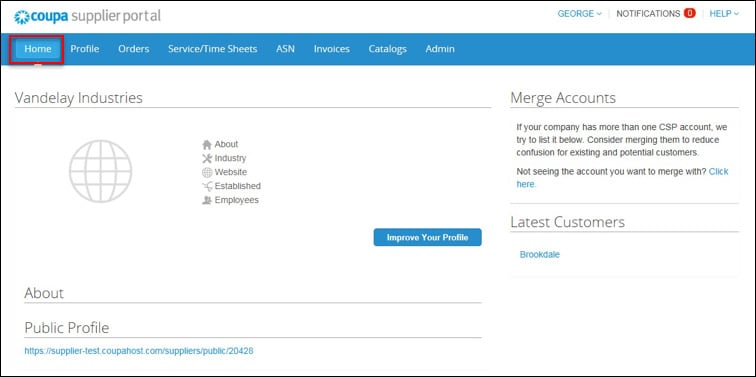Expand the HELP dropdown menu
The image size is (756, 377).
pyautogui.click(x=724, y=13)
